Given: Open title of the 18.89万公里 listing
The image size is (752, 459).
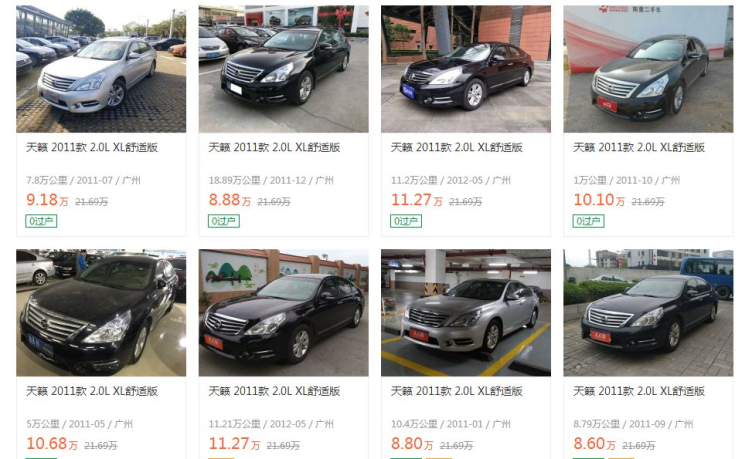Looking at the screenshot, I should point(274,147).
